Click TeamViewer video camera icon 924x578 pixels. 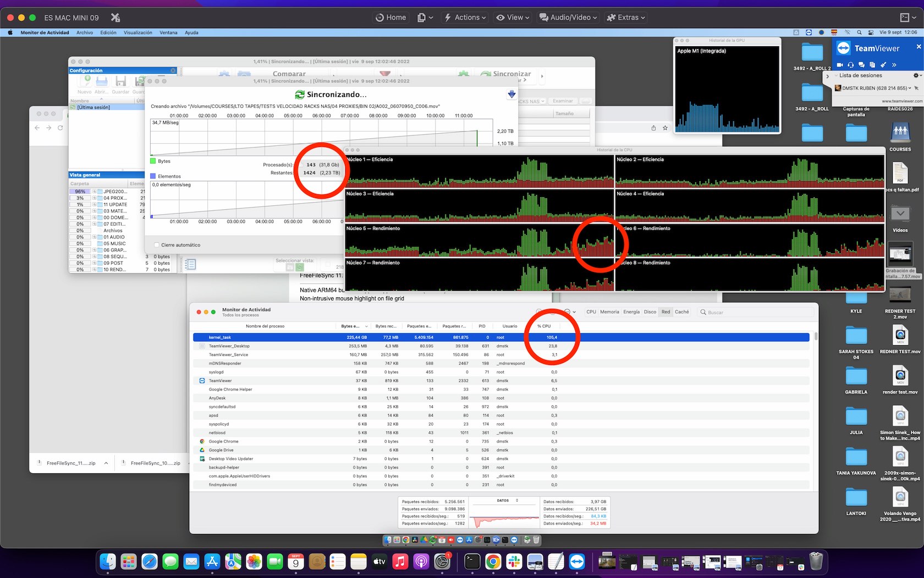tap(840, 64)
